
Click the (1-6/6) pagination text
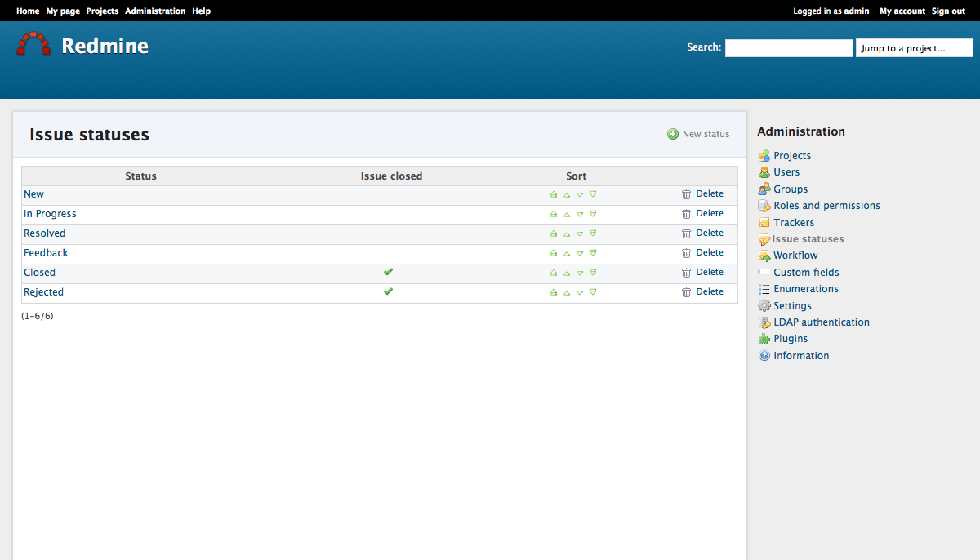pyautogui.click(x=38, y=316)
